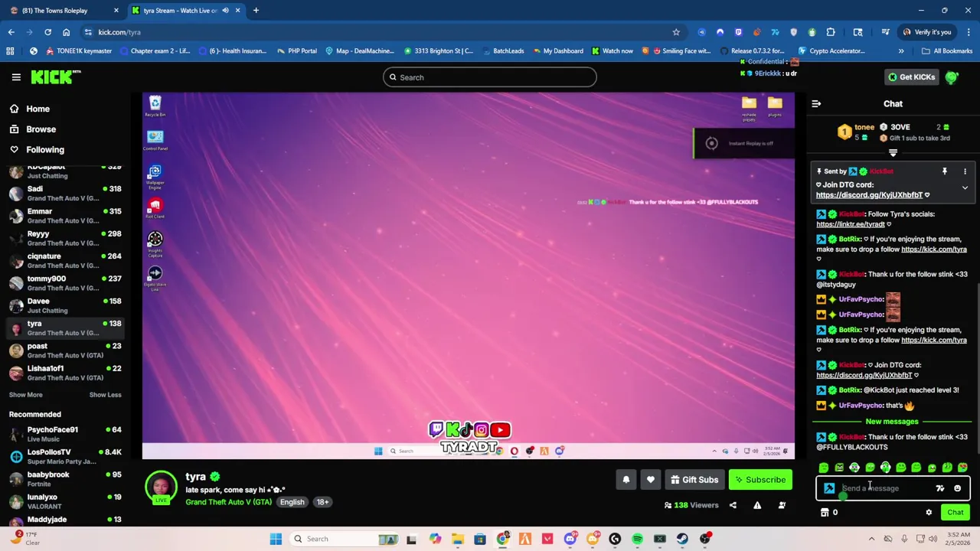Open lunalyxo recommended channel
This screenshot has height=551, width=980.
[x=66, y=501]
